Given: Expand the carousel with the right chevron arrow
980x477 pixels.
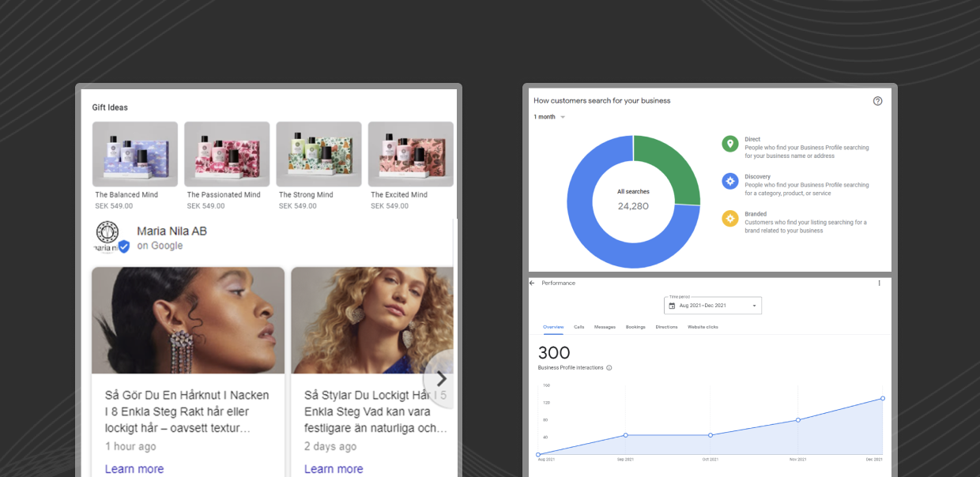Looking at the screenshot, I should click(x=442, y=379).
